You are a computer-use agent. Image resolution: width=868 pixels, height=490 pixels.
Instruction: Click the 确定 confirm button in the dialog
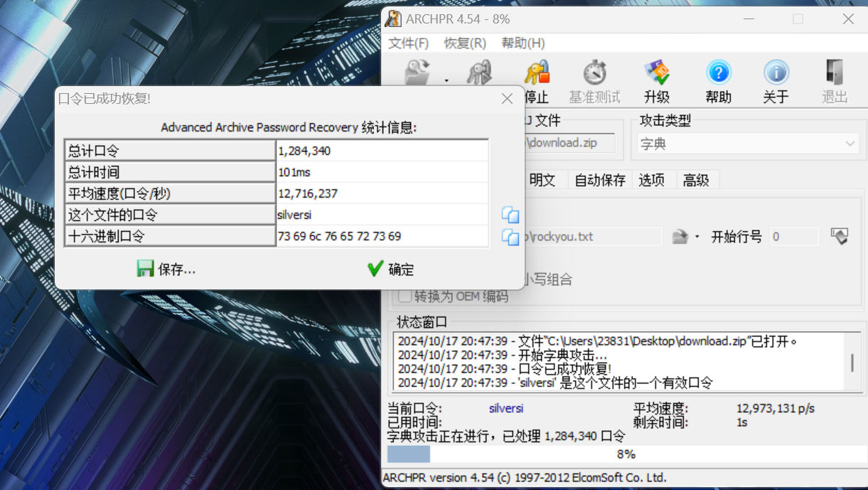pyautogui.click(x=391, y=269)
